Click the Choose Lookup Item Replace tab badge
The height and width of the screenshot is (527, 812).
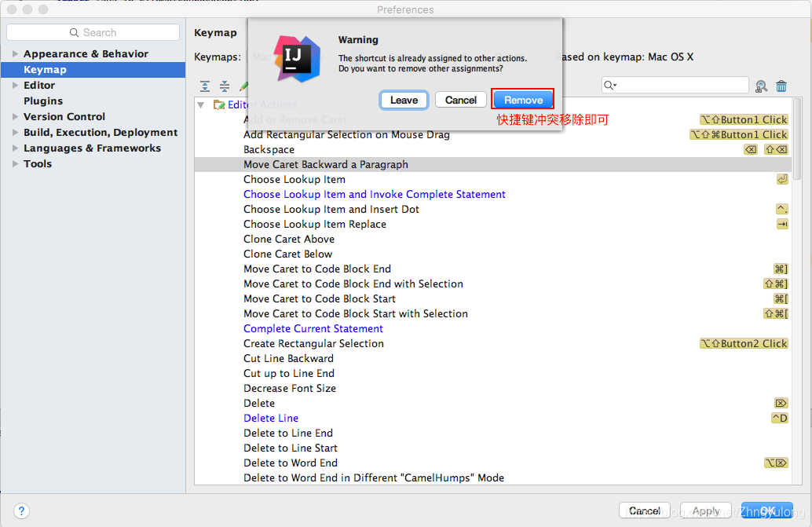[782, 224]
